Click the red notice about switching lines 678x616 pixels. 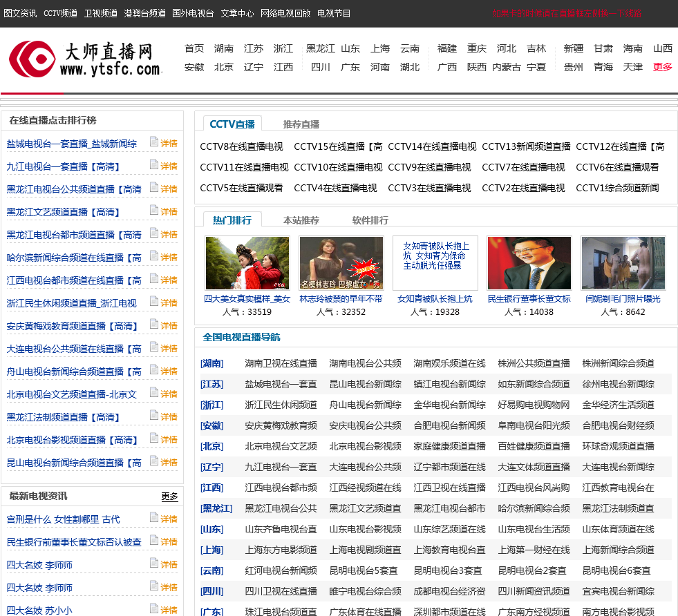tap(567, 13)
